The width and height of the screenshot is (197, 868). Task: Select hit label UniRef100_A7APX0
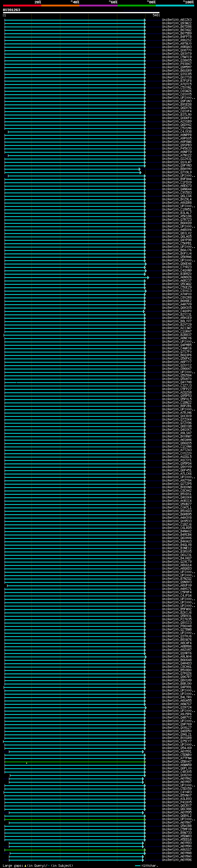coord(177,294)
